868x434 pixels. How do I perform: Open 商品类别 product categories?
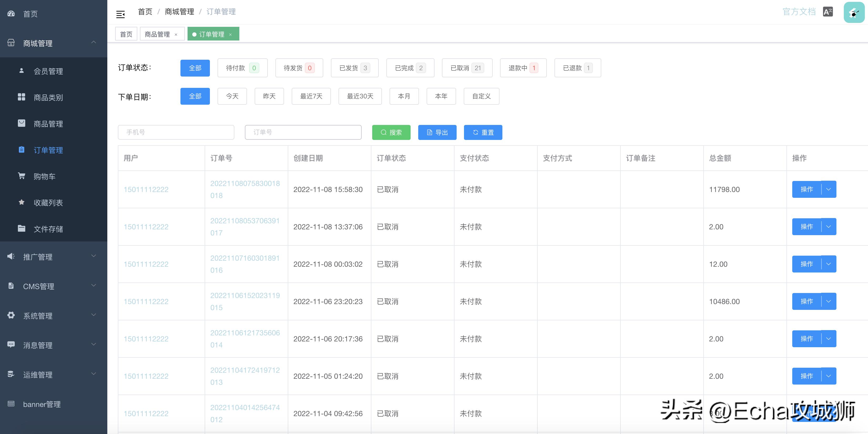pos(48,97)
